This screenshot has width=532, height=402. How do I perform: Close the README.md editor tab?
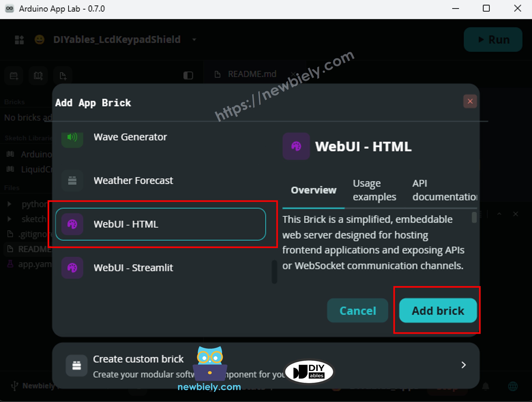[x=293, y=74]
